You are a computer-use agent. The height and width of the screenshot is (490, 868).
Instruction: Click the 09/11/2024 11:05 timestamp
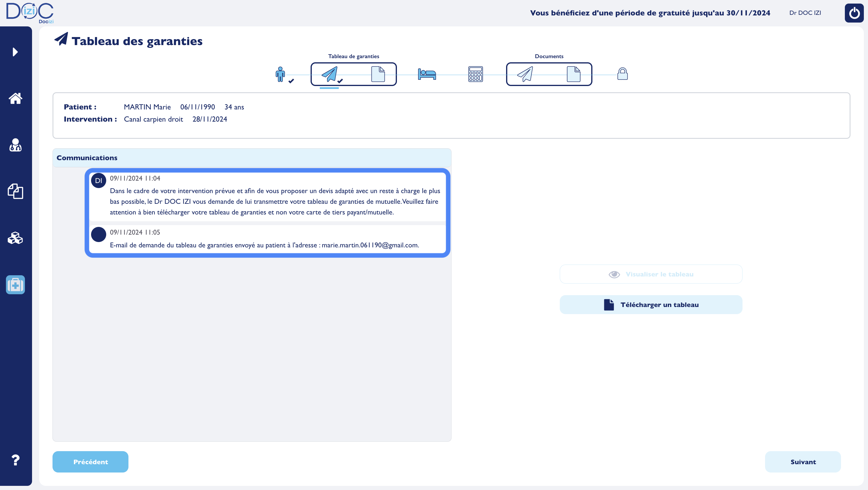pyautogui.click(x=135, y=232)
